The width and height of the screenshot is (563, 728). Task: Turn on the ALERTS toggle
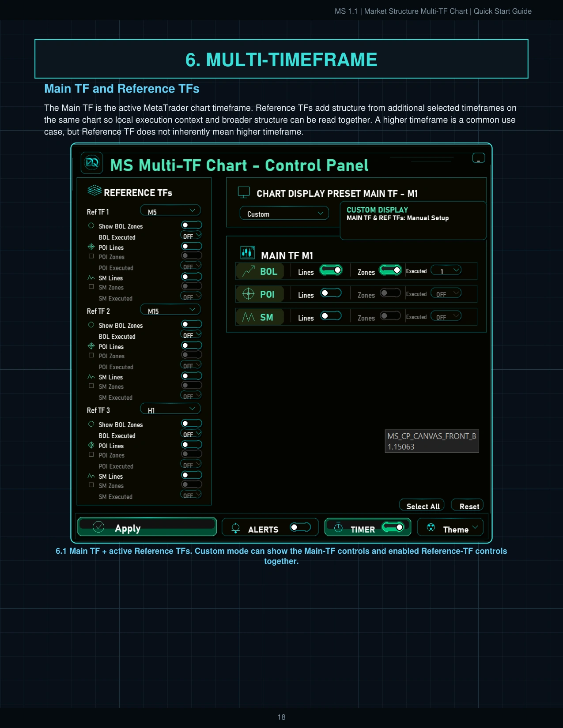pos(301,527)
